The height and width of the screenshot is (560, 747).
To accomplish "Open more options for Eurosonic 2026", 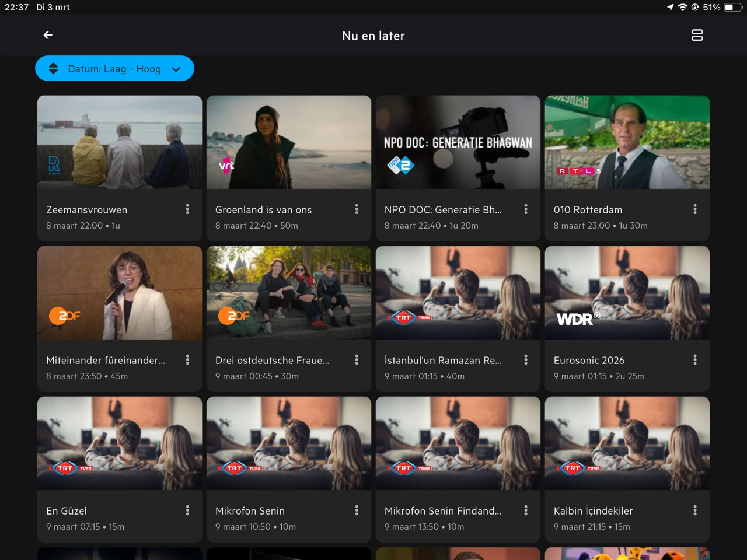I will 695,360.
